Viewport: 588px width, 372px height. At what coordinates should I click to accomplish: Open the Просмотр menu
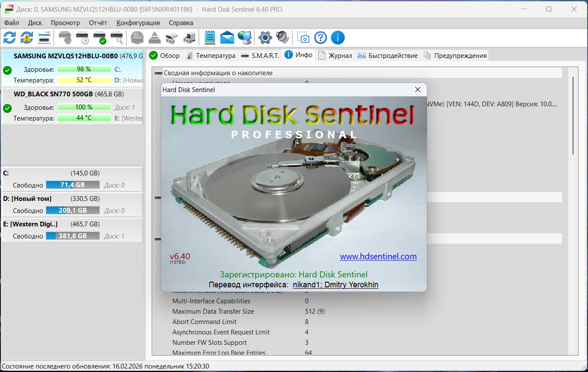65,23
